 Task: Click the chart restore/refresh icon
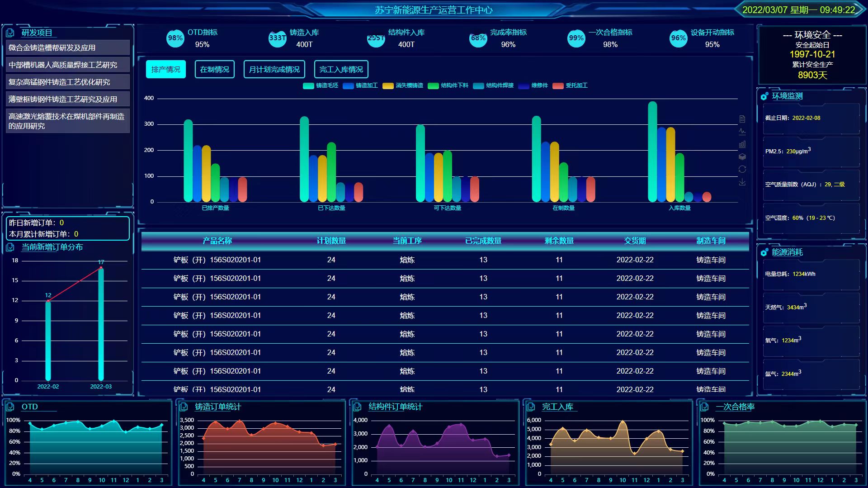click(742, 169)
